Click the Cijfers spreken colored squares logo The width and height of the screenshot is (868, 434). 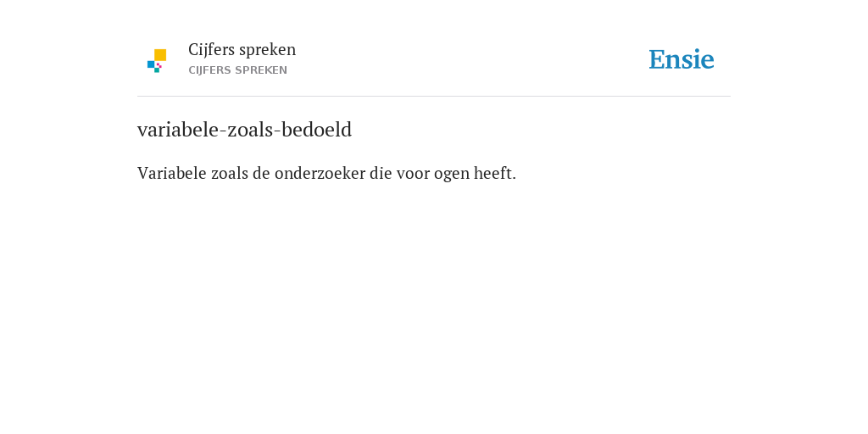click(x=157, y=60)
